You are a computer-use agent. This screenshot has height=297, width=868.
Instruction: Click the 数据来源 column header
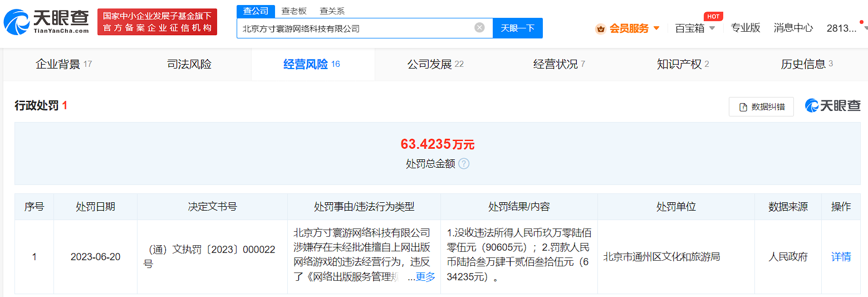788,207
